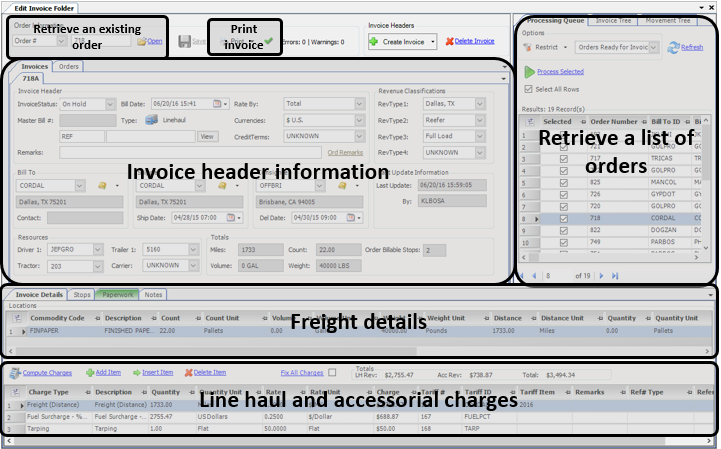Switch to the Stops tab
Viewport: 721px width, 449px height.
[x=82, y=295]
